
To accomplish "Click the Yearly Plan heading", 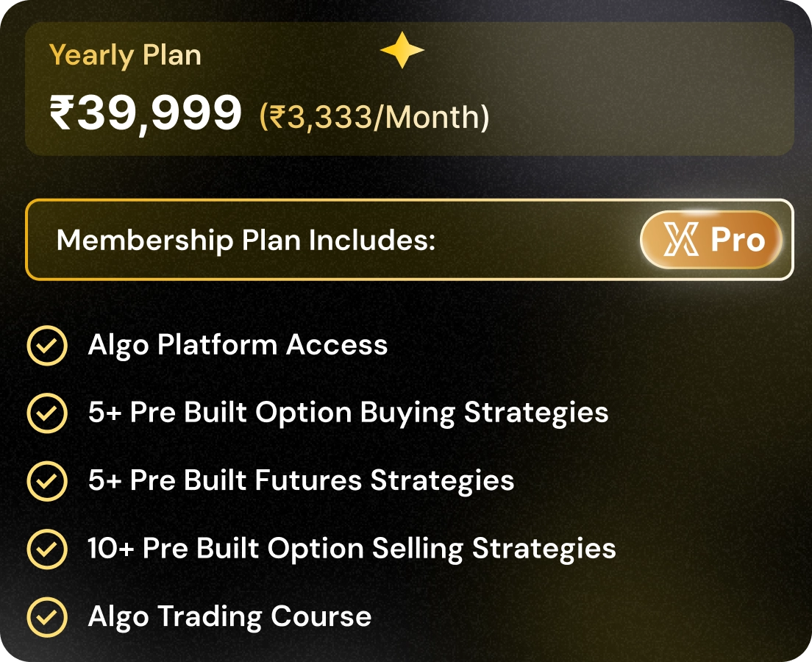I will click(125, 55).
